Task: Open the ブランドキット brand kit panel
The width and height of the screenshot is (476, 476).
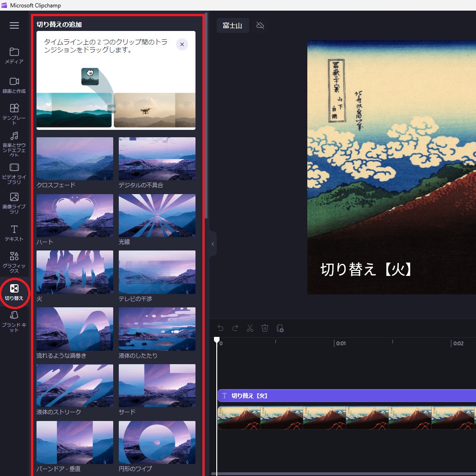Action: (14, 322)
